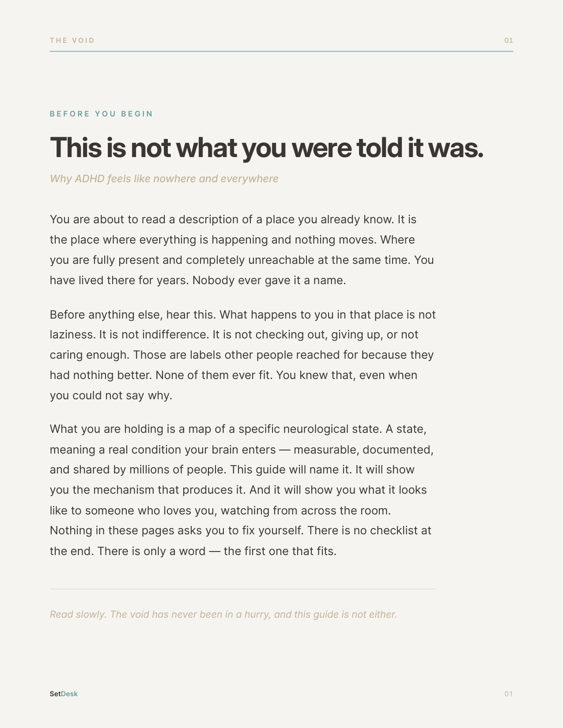The image size is (563, 728).
Task: Click the subtitle 'Why ADHD feels like nowhere and everywhere'
Action: pyautogui.click(x=164, y=179)
